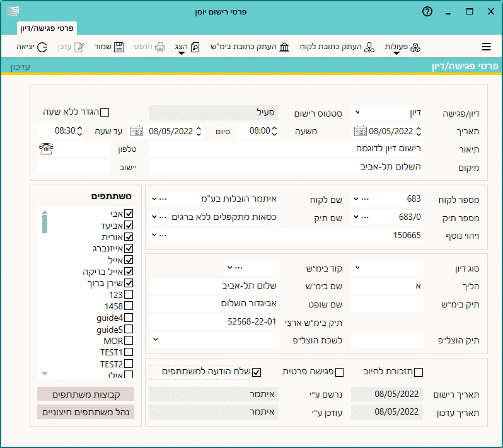Click the שם בימ"ש court name field
Image resolution: width=503 pixels, height=448 pixels.
[214, 285]
